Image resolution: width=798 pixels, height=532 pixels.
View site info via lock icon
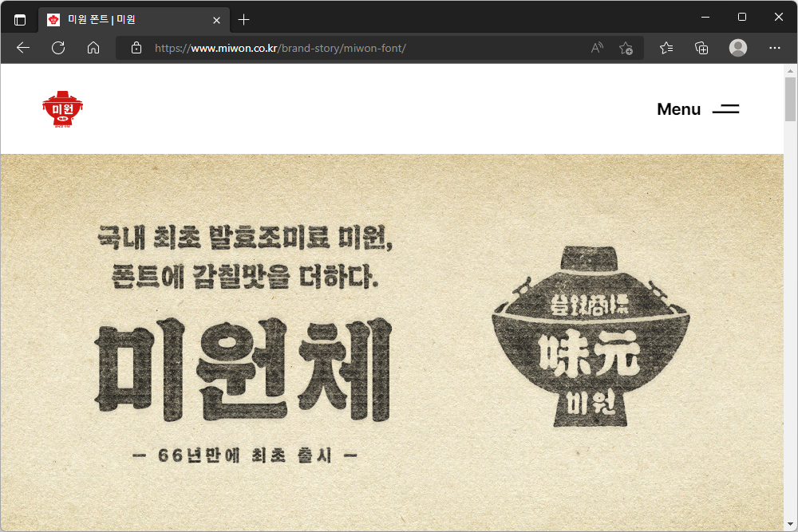136,49
